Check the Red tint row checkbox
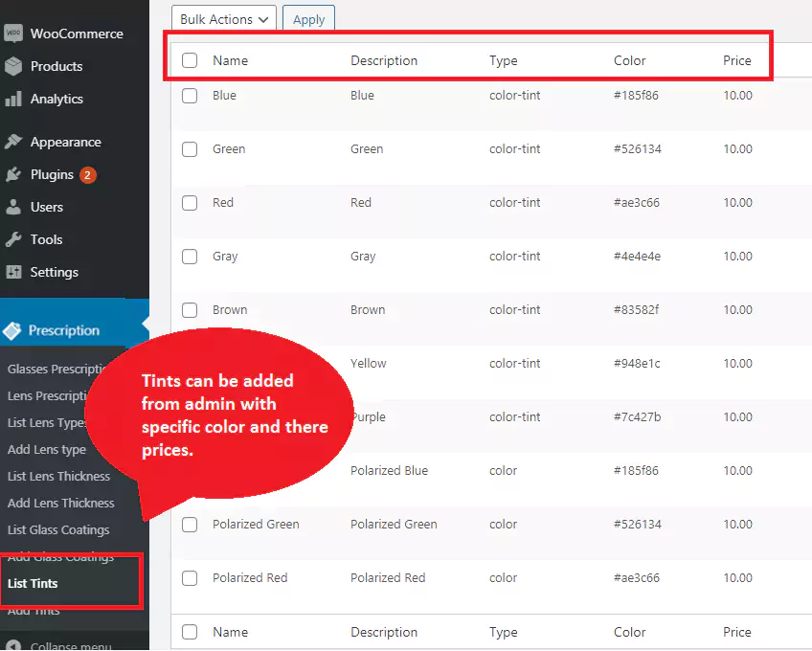812x651 pixels. coord(190,203)
